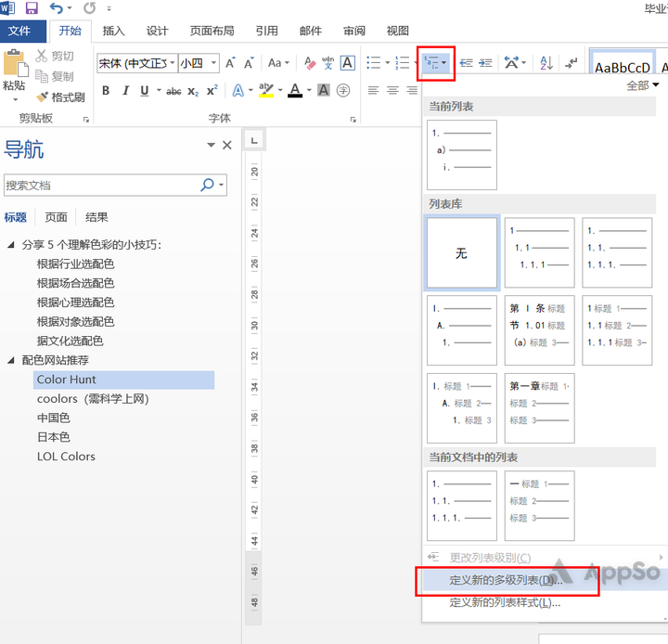The image size is (668, 644).
Task: Increase the paragraph indent
Action: (x=485, y=63)
